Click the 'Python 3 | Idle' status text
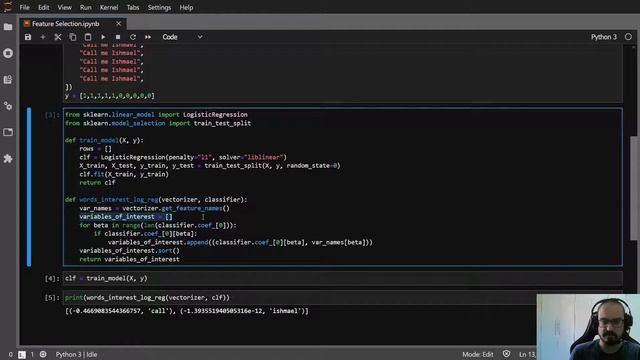Viewport: 640px width, 360px height. [x=76, y=354]
